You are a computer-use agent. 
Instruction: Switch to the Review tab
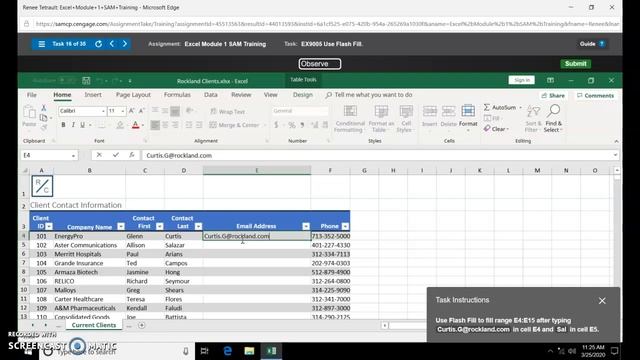click(241, 95)
